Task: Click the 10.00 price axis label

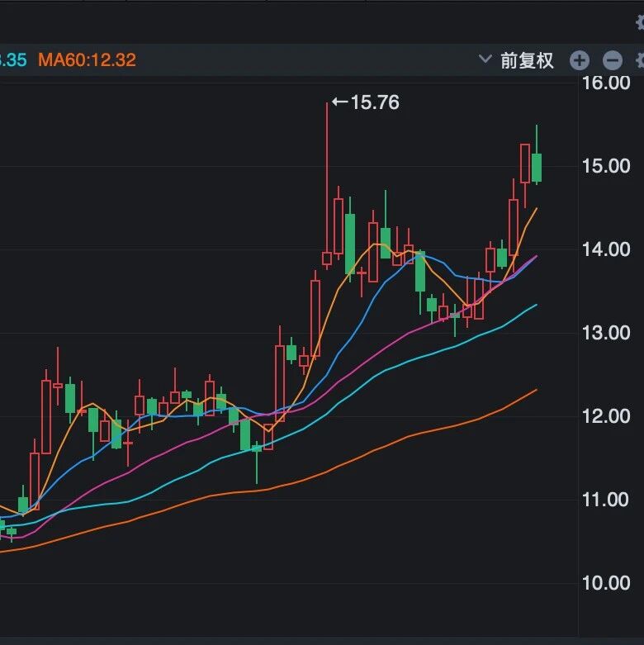Action: click(x=606, y=583)
